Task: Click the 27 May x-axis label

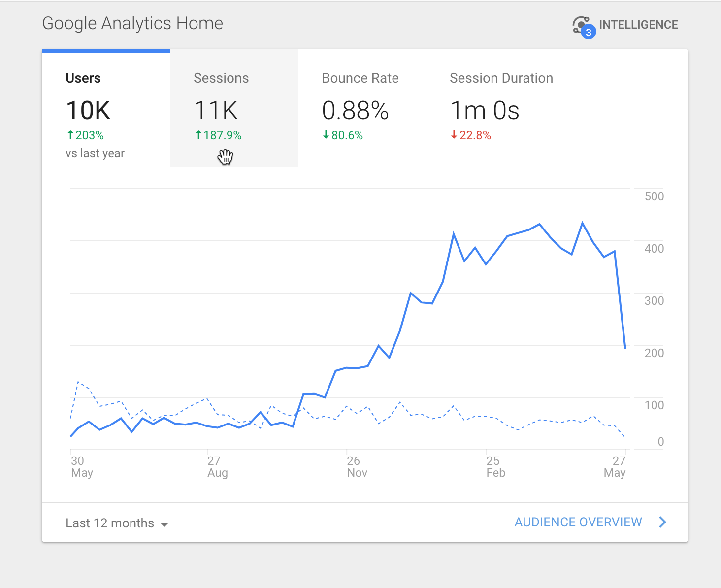Action: [615, 467]
